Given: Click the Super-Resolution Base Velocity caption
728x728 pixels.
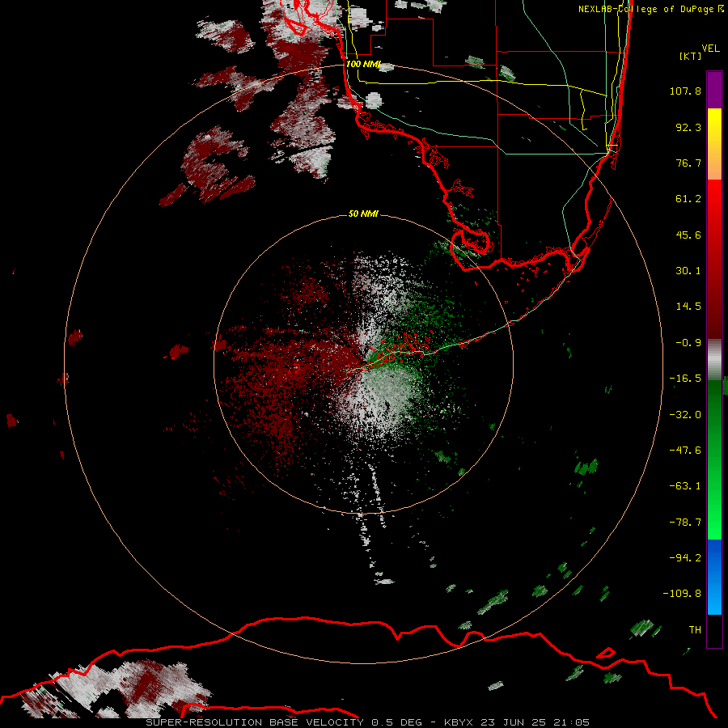Looking at the screenshot, I should click(367, 722).
